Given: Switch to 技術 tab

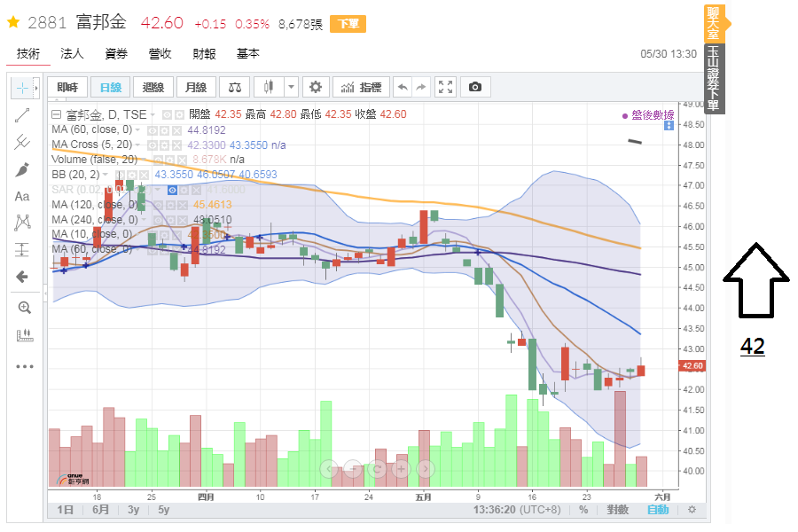Looking at the screenshot, I should (28, 53).
